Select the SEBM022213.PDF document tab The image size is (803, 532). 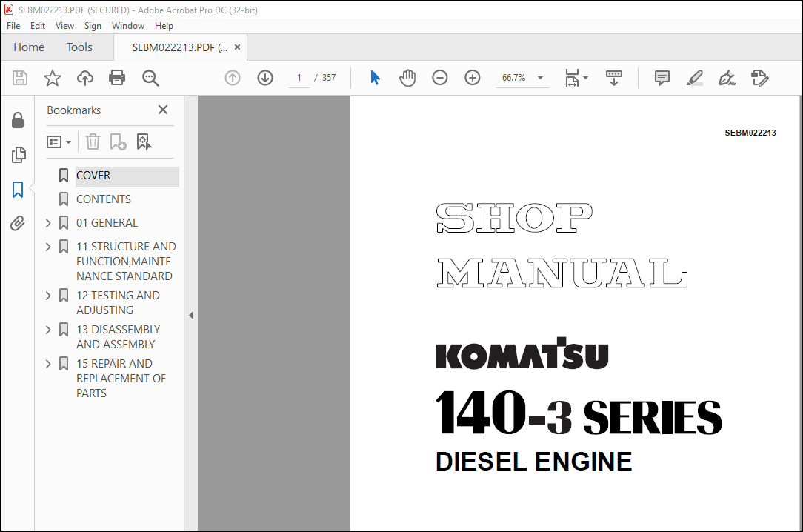(x=179, y=47)
